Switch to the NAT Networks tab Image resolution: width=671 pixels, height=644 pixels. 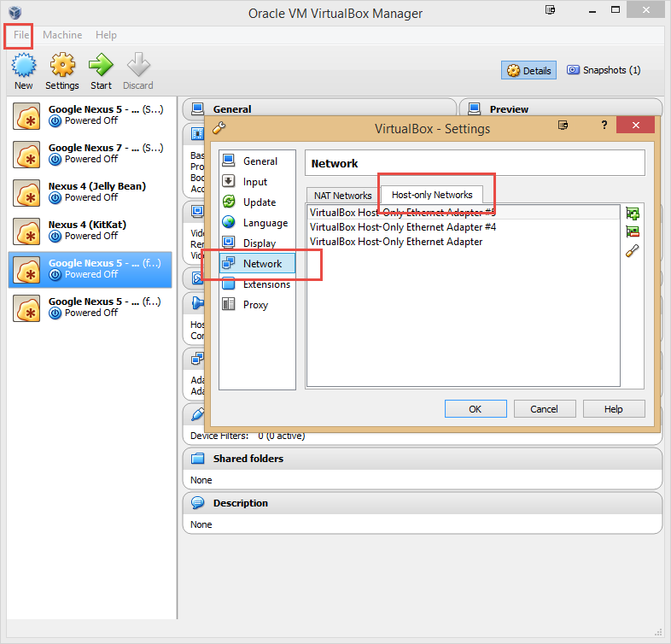click(343, 196)
